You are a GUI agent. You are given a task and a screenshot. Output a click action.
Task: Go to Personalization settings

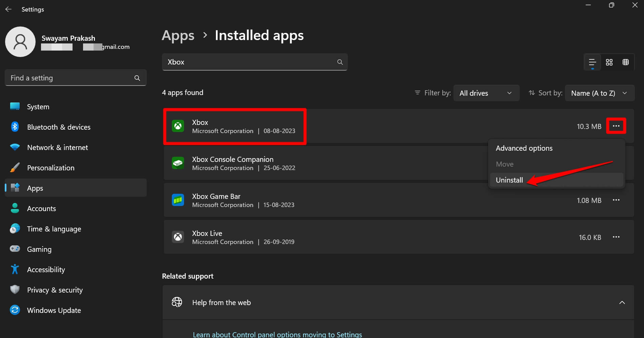51,168
